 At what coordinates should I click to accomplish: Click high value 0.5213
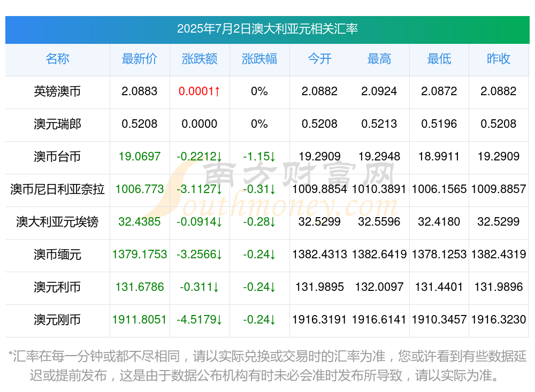pos(379,124)
